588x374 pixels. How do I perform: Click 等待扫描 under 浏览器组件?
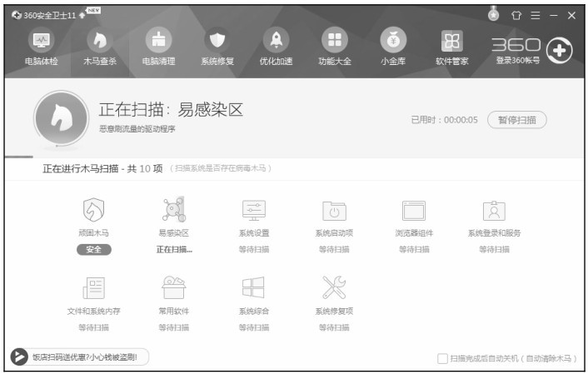[414, 249]
